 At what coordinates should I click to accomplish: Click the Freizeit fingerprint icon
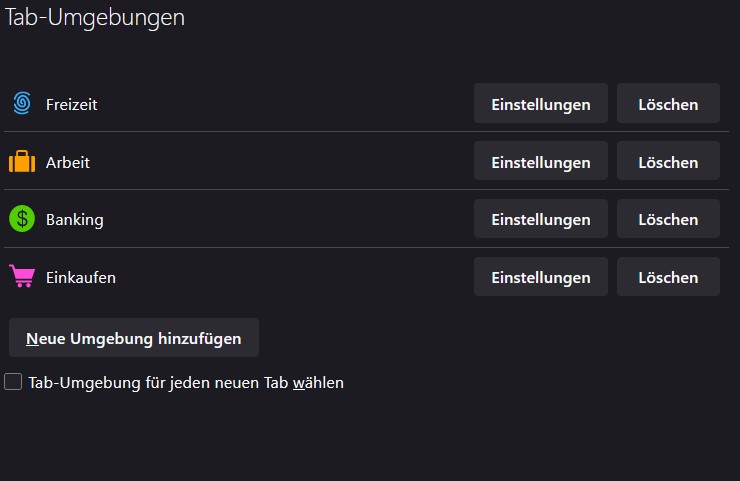point(22,103)
